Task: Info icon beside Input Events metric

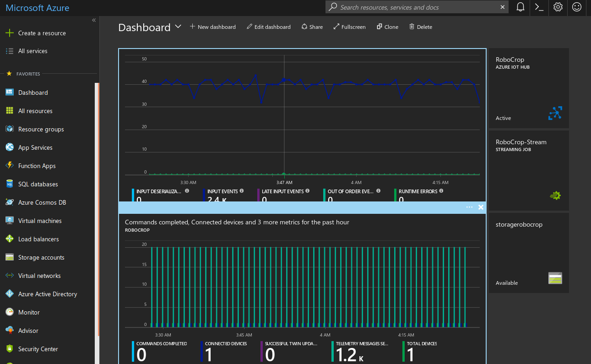Action: point(242,191)
